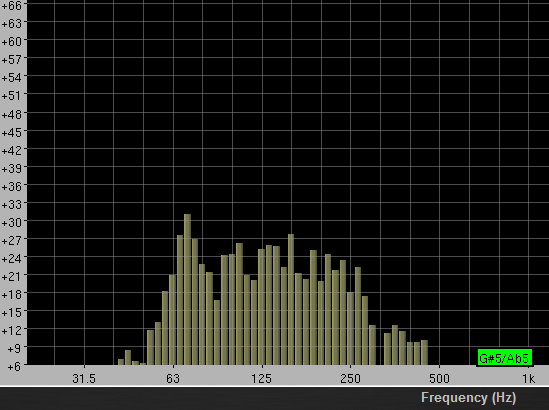Viewport: 549px width, 410px height.
Task: Click the 125 frequency axis label
Action: coord(262,378)
